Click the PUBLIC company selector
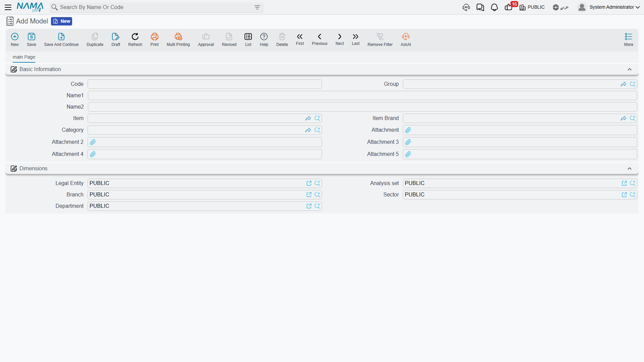Viewport: 644px width, 362px height. 532,7
